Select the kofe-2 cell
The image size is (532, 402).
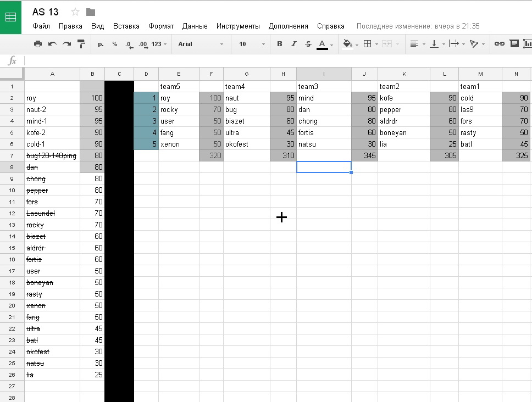point(52,132)
